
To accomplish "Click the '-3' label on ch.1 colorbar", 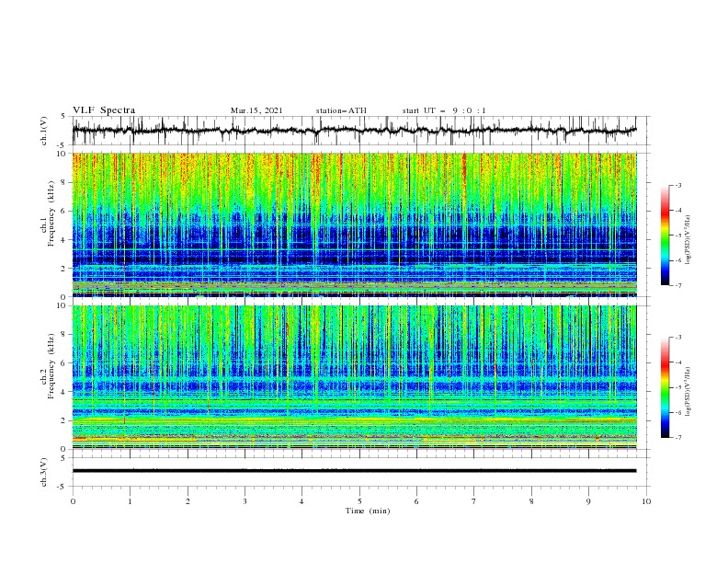I will [x=678, y=185].
